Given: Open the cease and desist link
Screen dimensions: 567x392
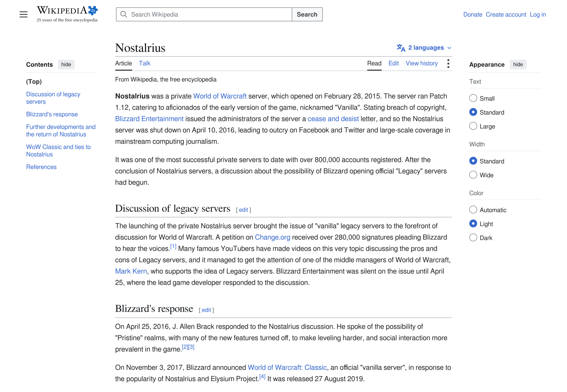Looking at the screenshot, I should (333, 119).
